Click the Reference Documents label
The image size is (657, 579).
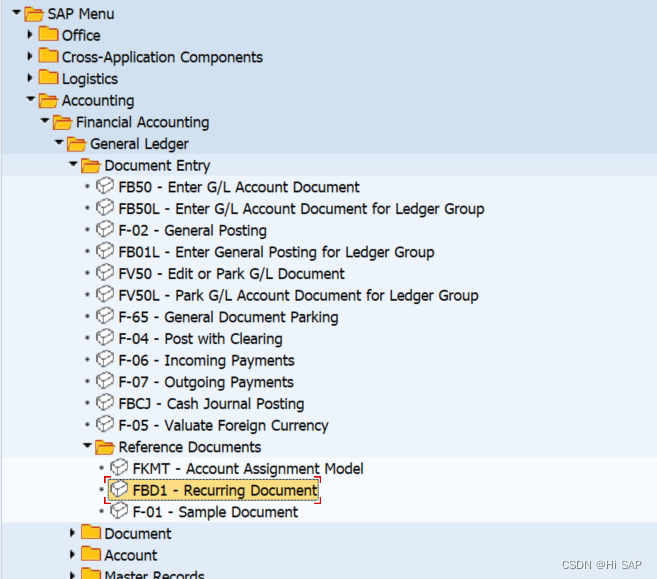(x=190, y=447)
